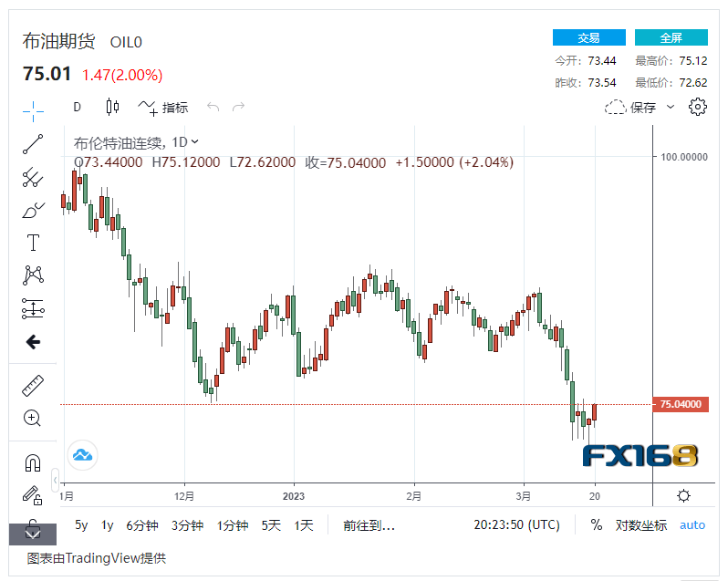Click the 2023 time axis label
The width and height of the screenshot is (728, 581).
pos(294,496)
